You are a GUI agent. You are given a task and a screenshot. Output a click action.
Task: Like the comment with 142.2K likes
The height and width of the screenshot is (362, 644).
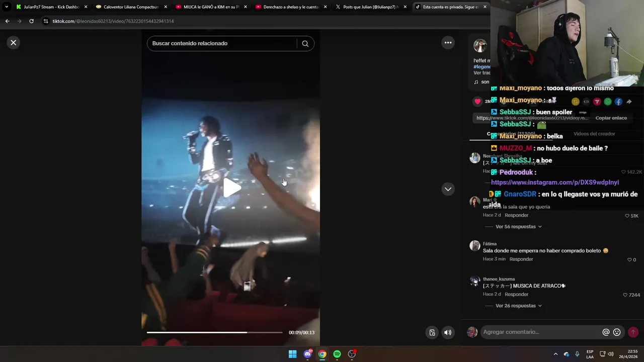pos(624,172)
